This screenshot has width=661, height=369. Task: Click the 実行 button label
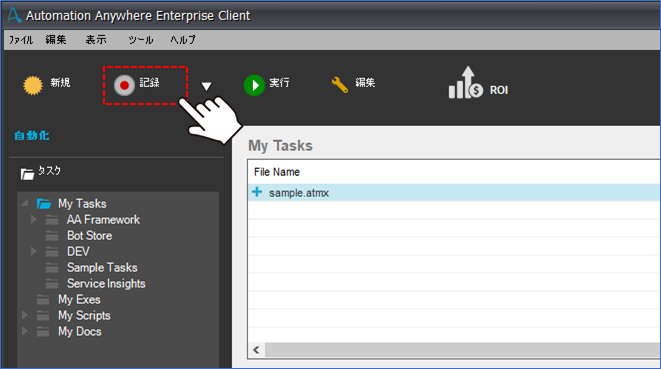tap(279, 83)
